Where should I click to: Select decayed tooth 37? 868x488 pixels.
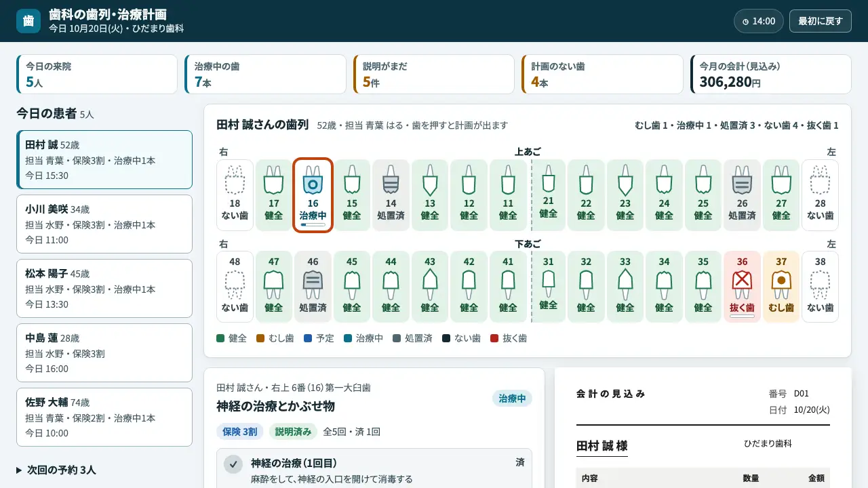tap(781, 287)
